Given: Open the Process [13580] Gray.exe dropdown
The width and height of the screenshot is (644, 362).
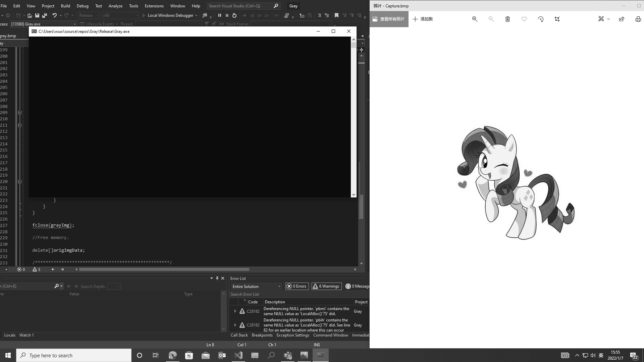Looking at the screenshot, I should 43,24.
